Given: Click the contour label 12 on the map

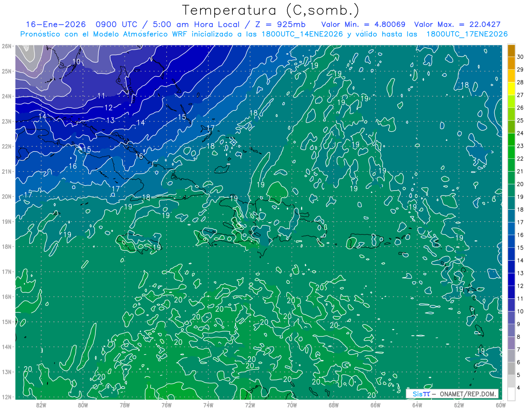Looking at the screenshot, I should 109,108.
